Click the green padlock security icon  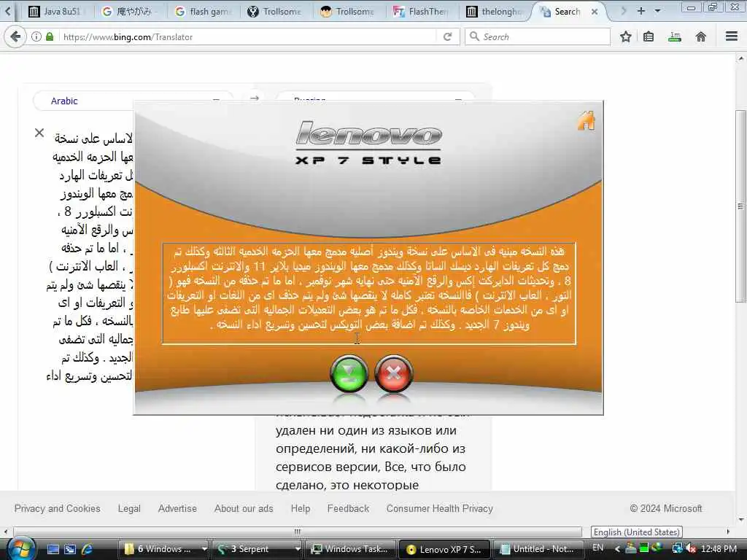click(x=50, y=36)
